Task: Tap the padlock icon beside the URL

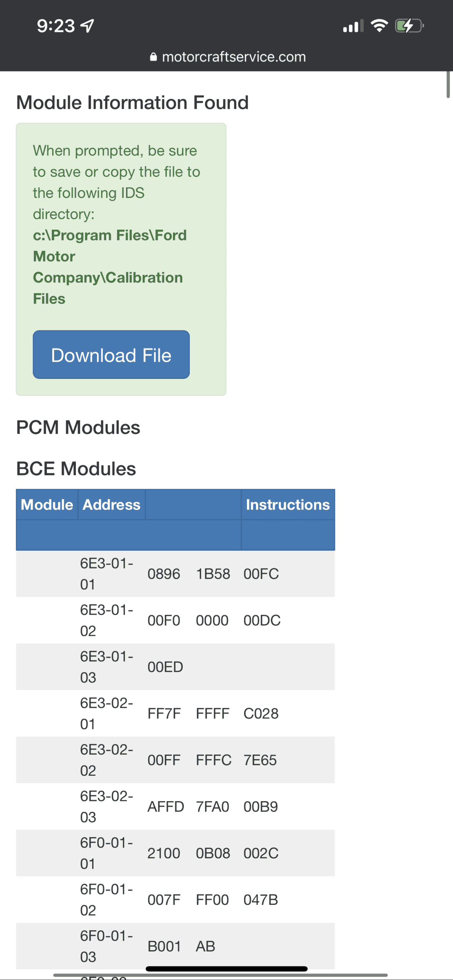Action: 153,57
